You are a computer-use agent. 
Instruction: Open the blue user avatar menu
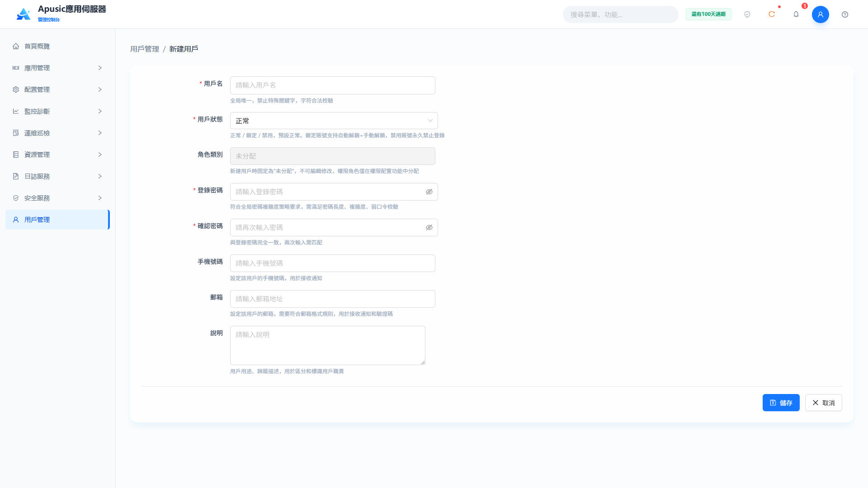point(821,14)
